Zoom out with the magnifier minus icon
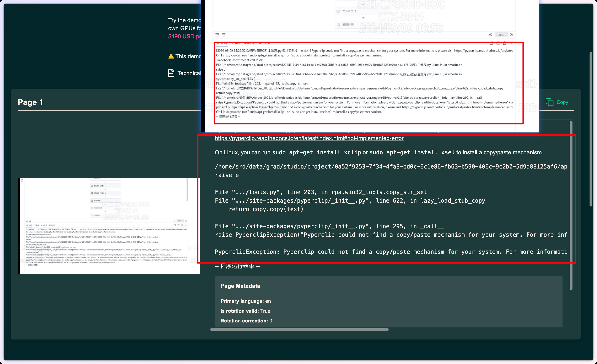Viewport: 597px width, 364px height. tap(491, 35)
